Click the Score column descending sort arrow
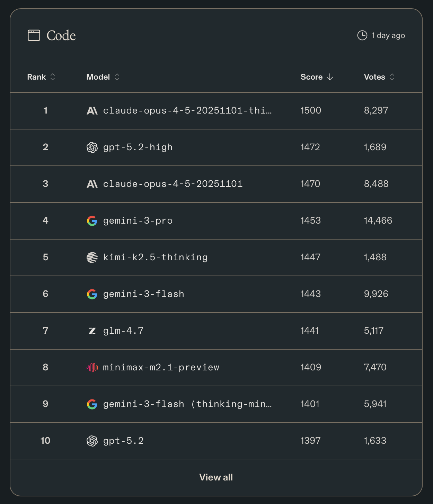 329,77
